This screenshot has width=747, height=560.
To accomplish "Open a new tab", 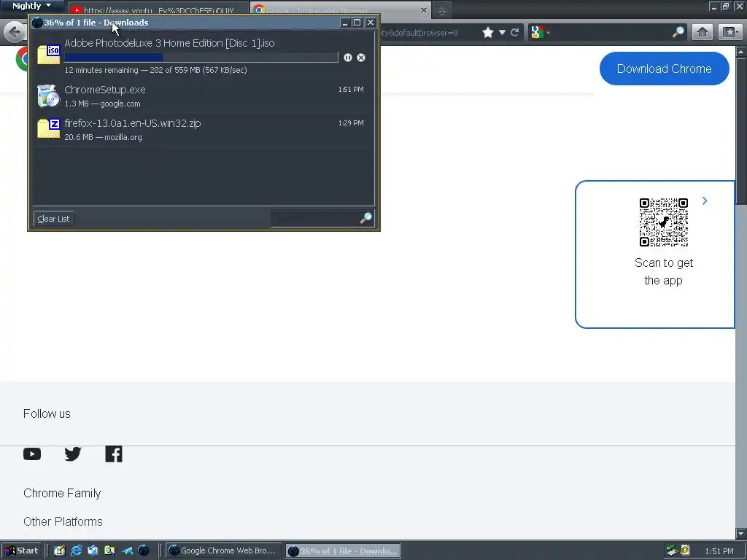I will pos(441,10).
